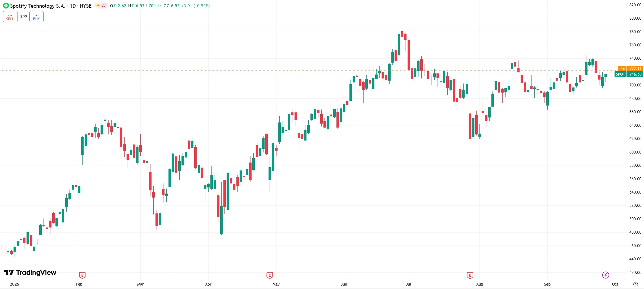644x289 pixels.
Task: Click the +3.91 (+0.55%) change value
Action: coord(196,6)
